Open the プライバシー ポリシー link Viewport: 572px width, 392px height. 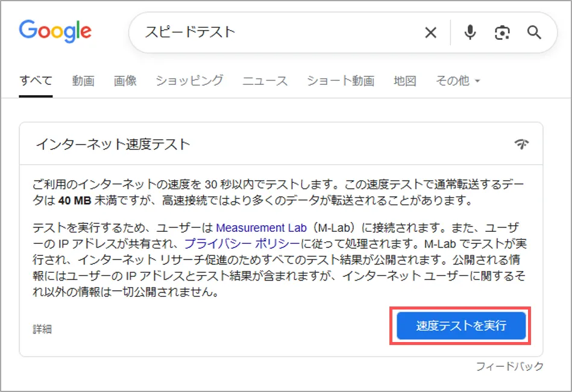(242, 244)
